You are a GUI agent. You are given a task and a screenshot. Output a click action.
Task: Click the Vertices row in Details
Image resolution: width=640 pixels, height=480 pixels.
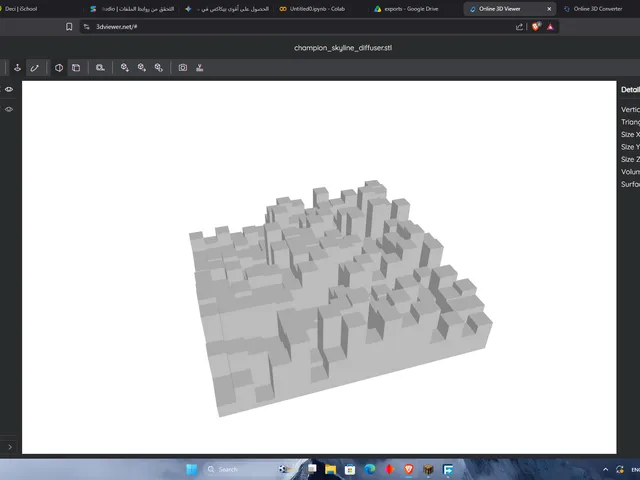coord(630,109)
